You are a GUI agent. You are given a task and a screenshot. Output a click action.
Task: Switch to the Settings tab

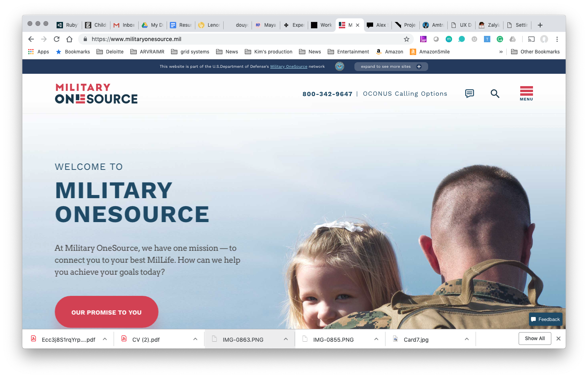pos(517,25)
